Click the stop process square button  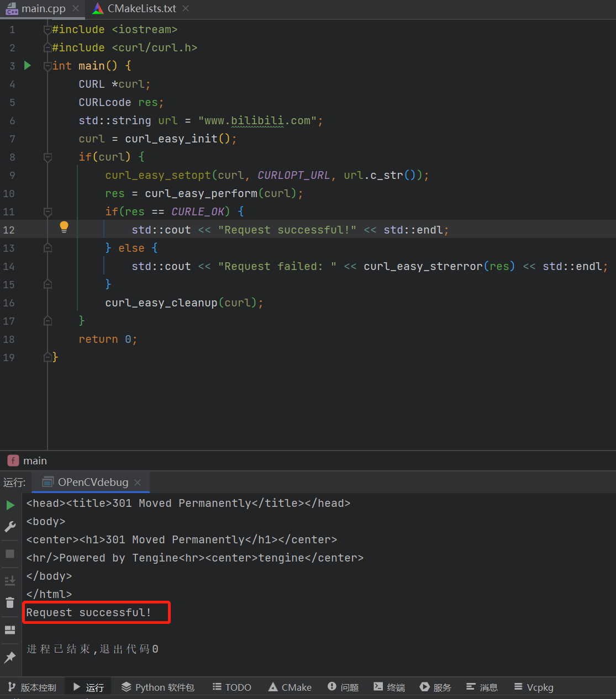(10, 554)
